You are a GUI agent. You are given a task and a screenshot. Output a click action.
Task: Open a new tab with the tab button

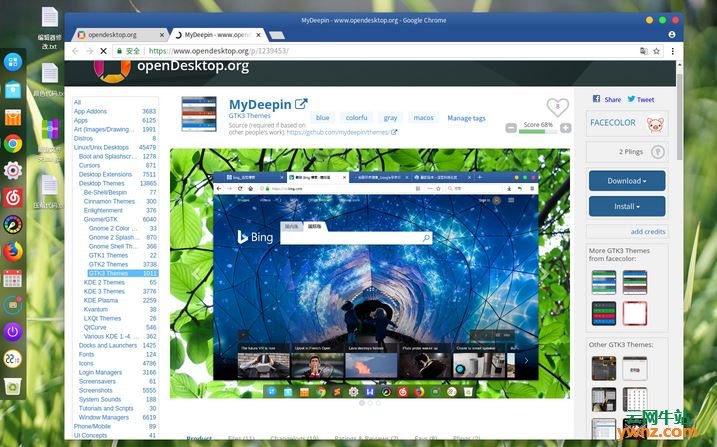click(x=276, y=35)
